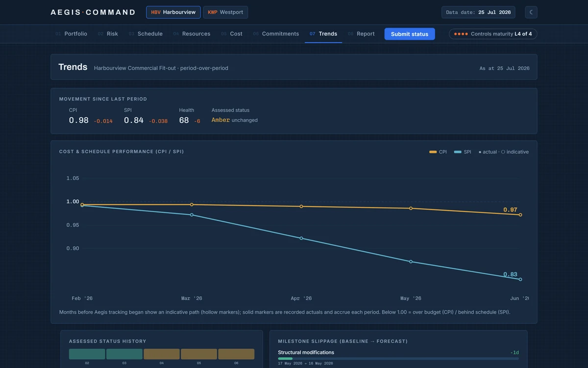Screen dimensions: 588x368
Task: Click the CPI value 0.98
Action: click(79, 120)
